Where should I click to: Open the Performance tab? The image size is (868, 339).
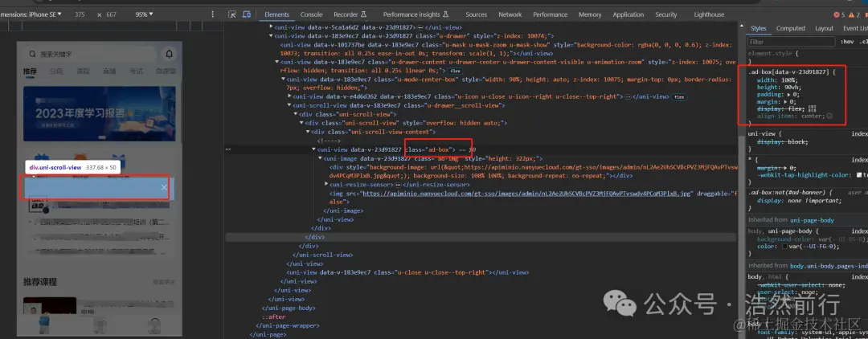[551, 14]
